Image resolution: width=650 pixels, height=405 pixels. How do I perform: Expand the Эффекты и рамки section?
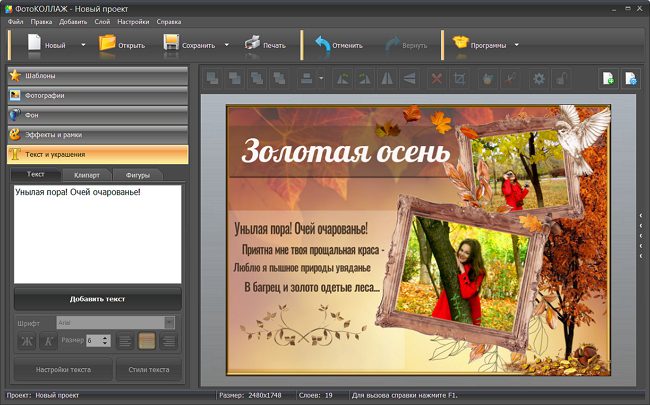point(98,135)
